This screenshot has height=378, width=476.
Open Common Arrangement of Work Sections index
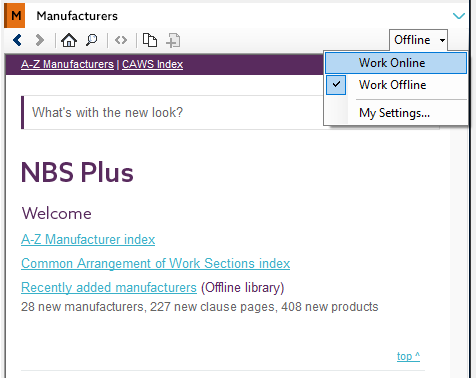(155, 263)
